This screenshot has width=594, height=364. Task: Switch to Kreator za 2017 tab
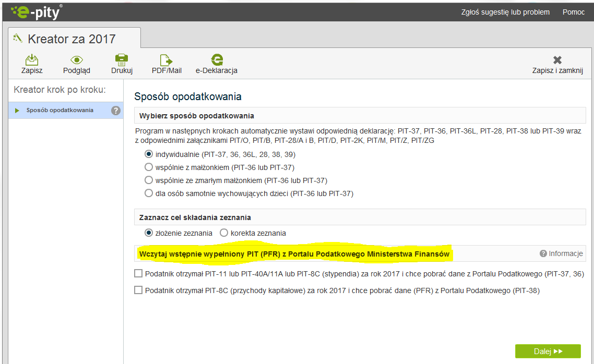point(72,39)
